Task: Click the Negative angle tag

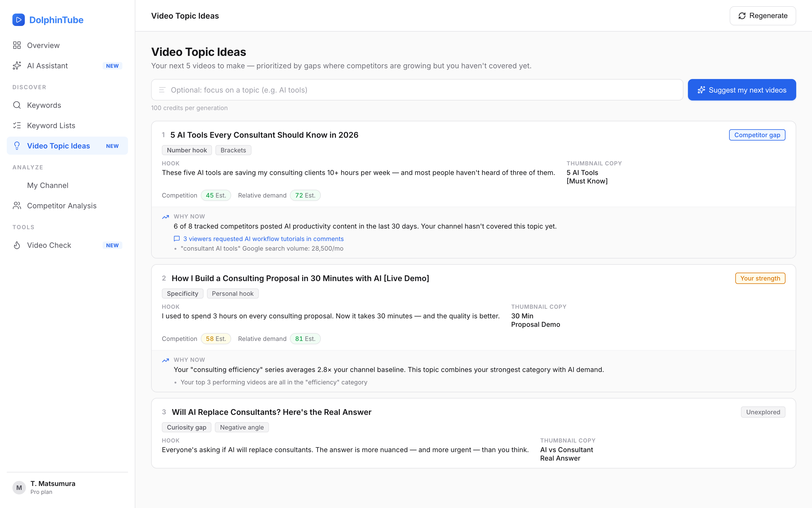Action: click(242, 427)
